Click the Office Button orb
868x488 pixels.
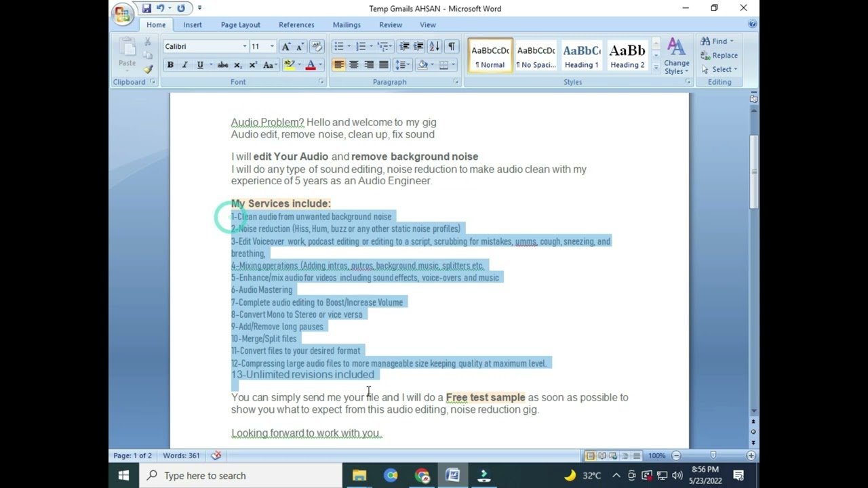[x=123, y=14]
